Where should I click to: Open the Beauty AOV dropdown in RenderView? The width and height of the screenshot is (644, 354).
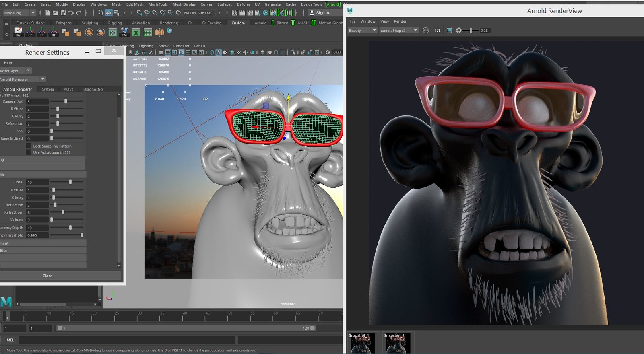tap(362, 30)
